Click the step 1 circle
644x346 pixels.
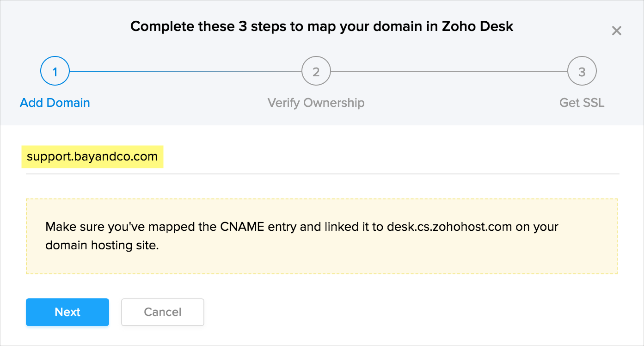pyautogui.click(x=55, y=72)
